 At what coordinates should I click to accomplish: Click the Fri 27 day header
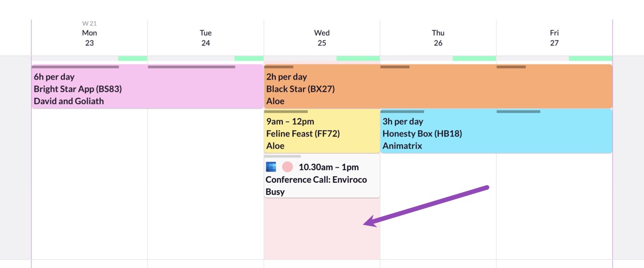point(554,38)
